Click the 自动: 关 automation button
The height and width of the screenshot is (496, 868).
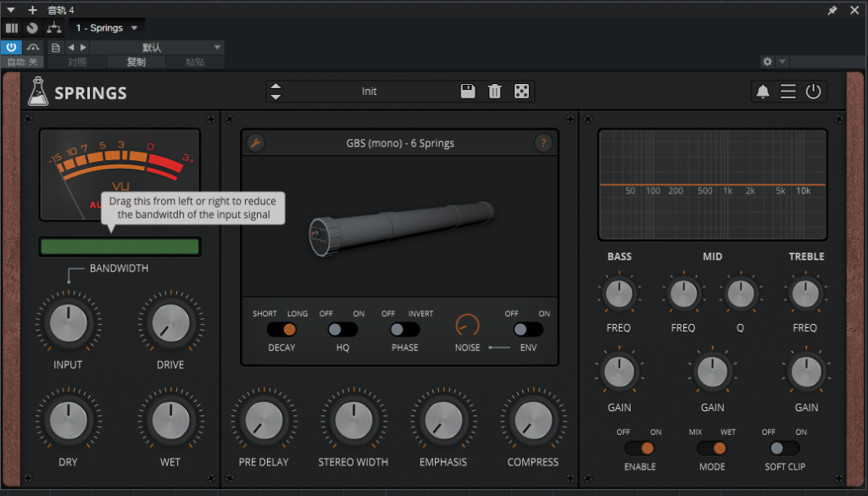coord(23,62)
